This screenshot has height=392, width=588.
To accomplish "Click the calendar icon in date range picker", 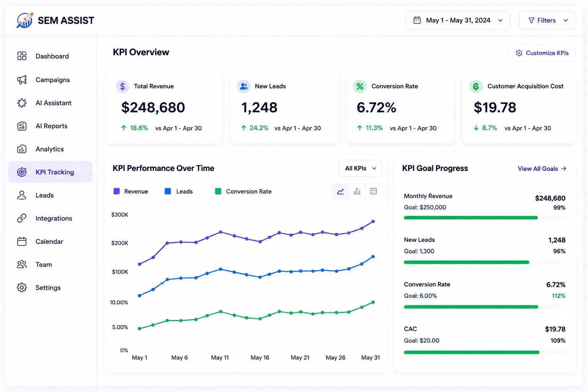I will 417,20.
